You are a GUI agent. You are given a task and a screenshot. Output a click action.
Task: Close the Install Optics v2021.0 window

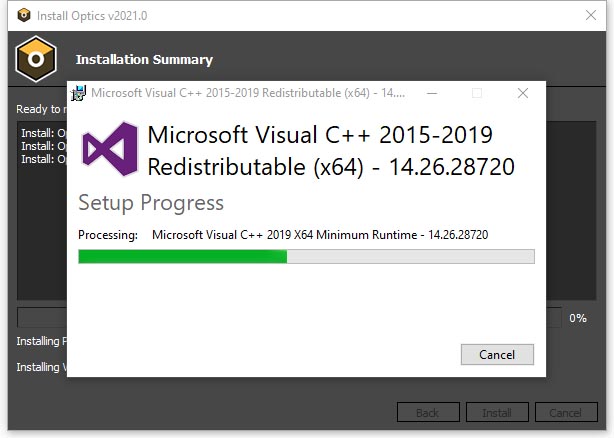[x=591, y=15]
